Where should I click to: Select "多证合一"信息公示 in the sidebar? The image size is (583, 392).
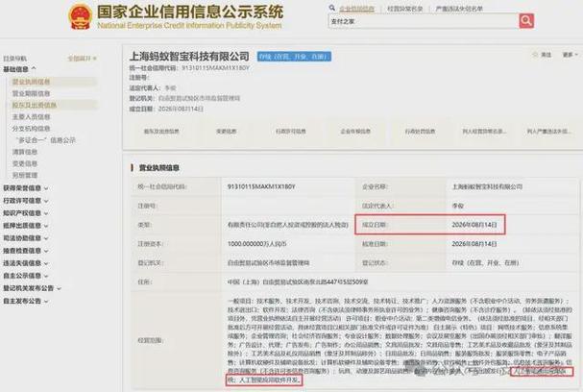tap(45, 140)
